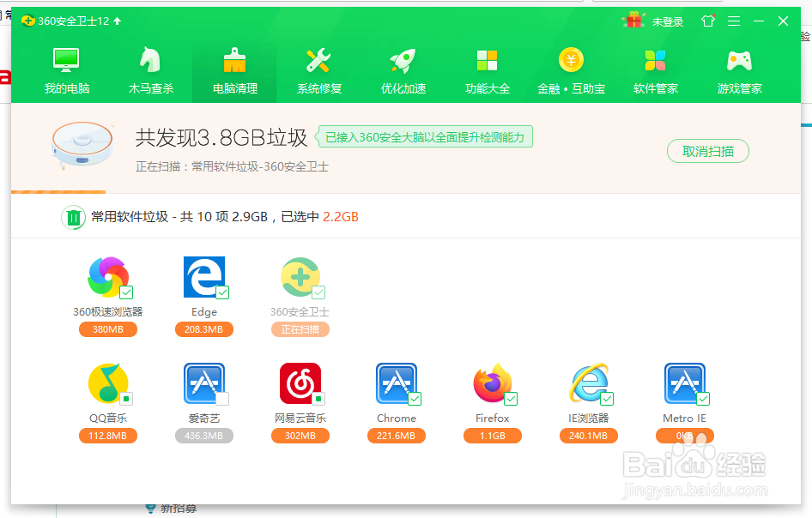The image size is (812, 518).
Task: Click the Firefox label text
Action: click(493, 419)
